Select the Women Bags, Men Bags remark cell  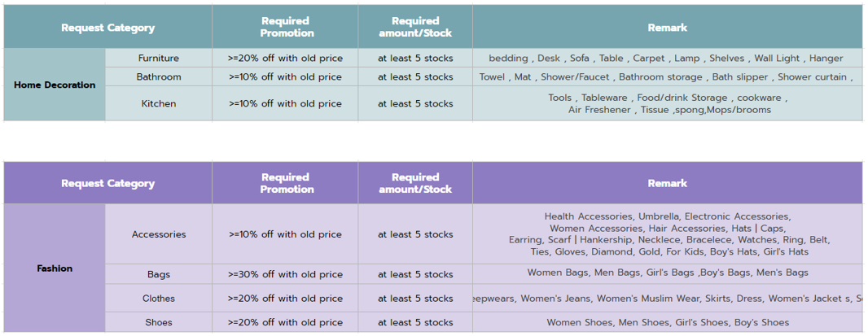[x=668, y=274]
